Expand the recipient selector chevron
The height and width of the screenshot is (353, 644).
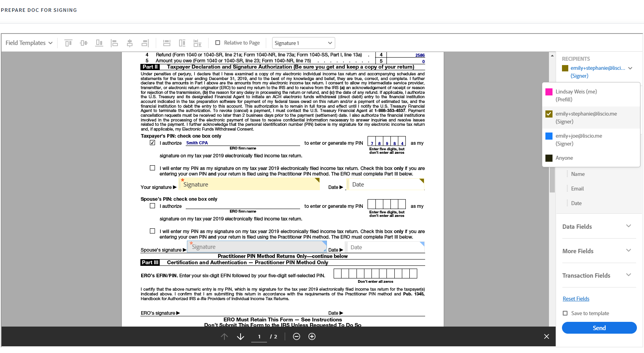click(x=630, y=68)
